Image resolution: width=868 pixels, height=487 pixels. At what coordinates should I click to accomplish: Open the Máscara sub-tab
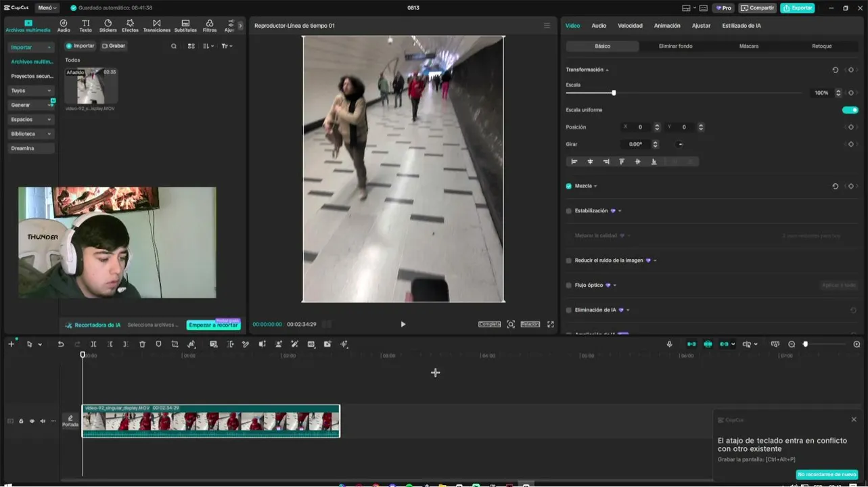[748, 46]
